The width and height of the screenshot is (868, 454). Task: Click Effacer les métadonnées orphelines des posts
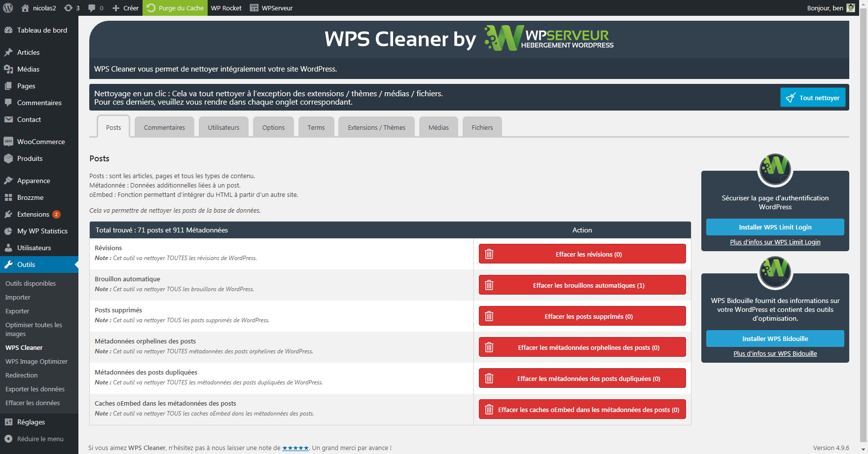tap(582, 347)
